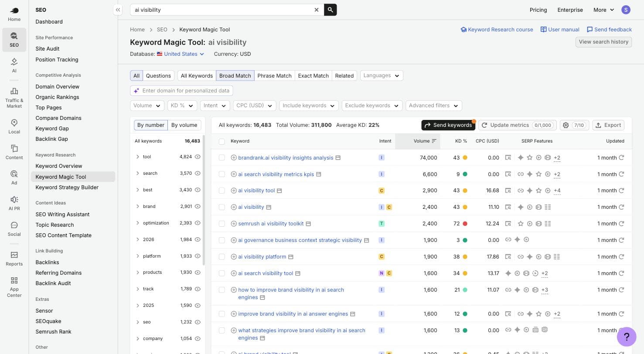644x354 pixels.
Task: Select the Related tab
Action: click(344, 76)
